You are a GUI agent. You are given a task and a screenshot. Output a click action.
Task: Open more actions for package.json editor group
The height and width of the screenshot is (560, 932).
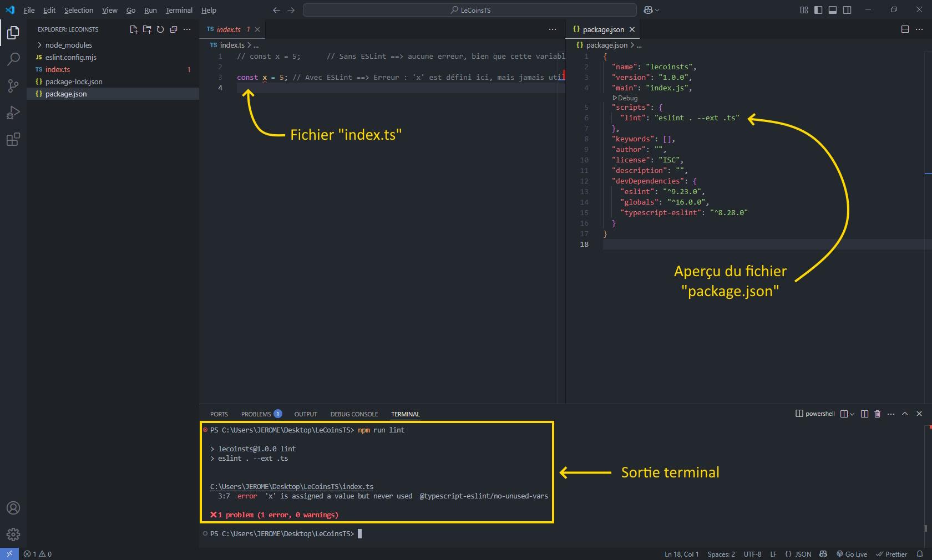[x=919, y=29]
